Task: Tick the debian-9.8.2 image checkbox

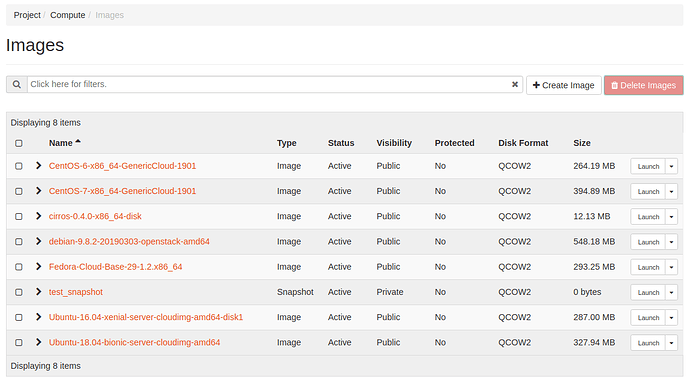Action: (18, 242)
